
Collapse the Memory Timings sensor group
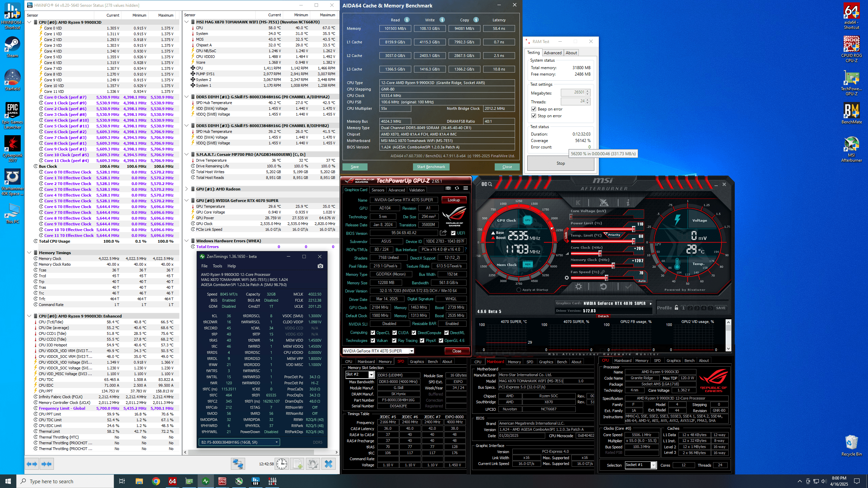[29, 252]
